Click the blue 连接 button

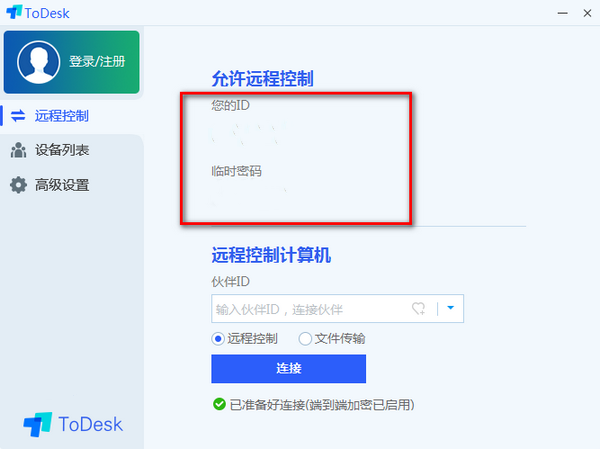(x=289, y=369)
